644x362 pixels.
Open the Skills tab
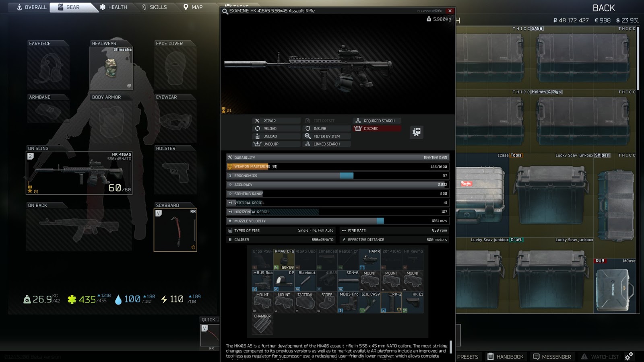tap(155, 7)
